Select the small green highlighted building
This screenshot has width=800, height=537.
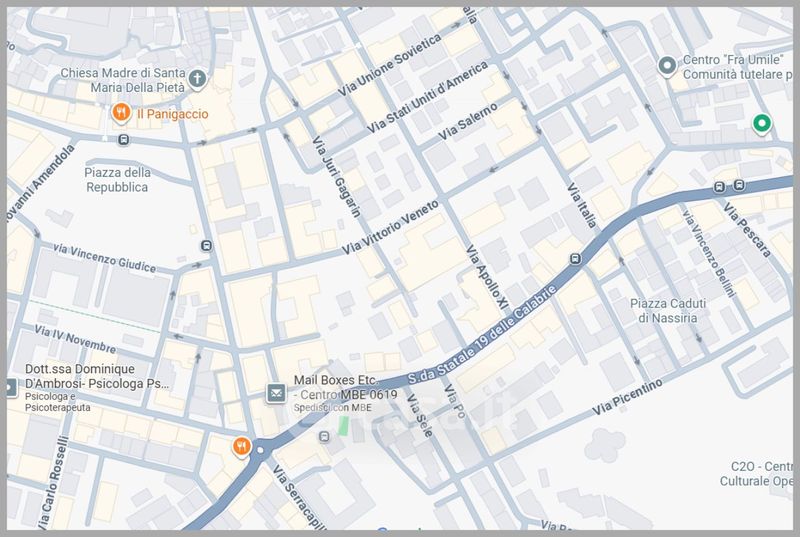tap(344, 425)
